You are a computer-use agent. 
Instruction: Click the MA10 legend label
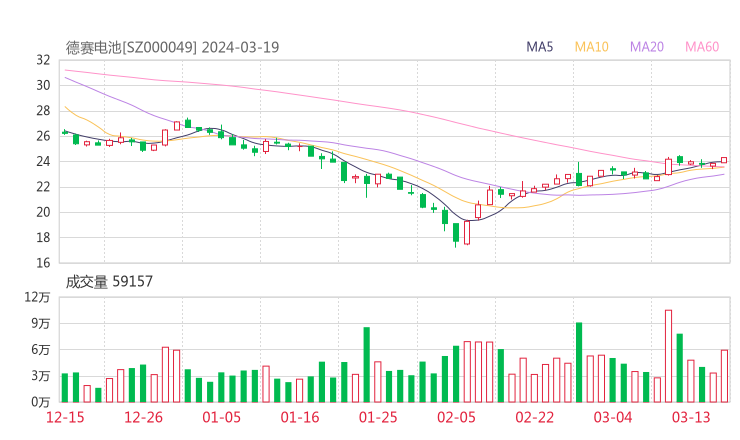click(591, 47)
